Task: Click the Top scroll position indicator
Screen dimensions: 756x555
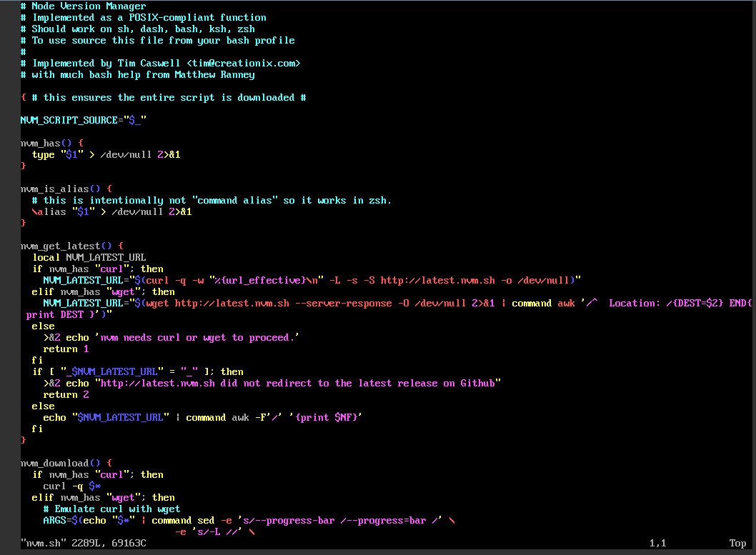Action: click(x=737, y=544)
